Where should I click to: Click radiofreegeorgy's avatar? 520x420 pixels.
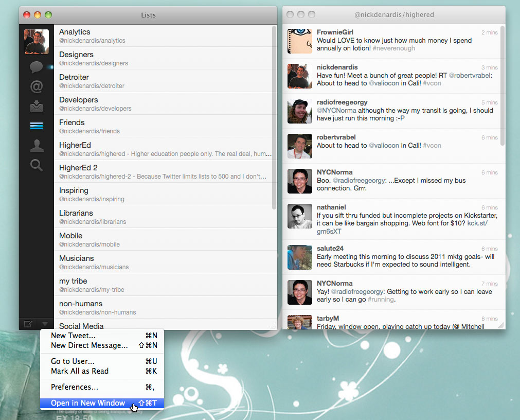(x=300, y=111)
